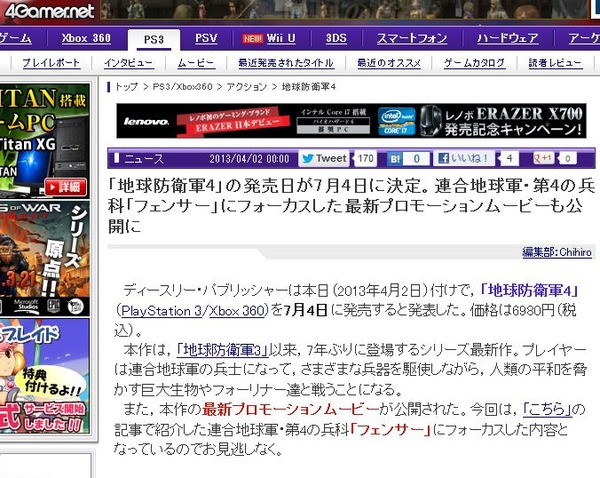The height and width of the screenshot is (478, 600).
Task: Open the Xbox 360 link in article text
Action: point(236,311)
